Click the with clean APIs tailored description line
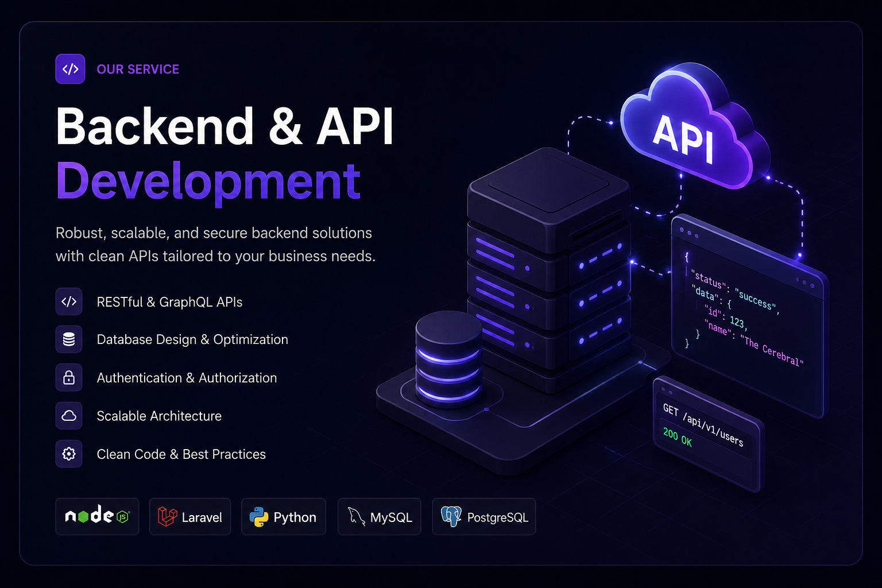Viewport: 882px width, 588px height. [215, 256]
